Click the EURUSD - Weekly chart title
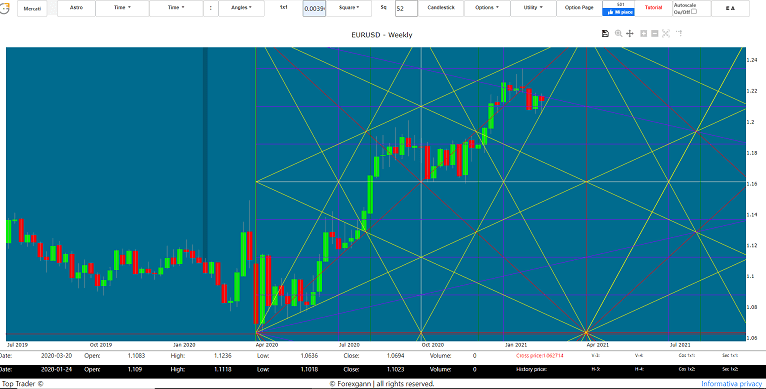 [x=382, y=35]
